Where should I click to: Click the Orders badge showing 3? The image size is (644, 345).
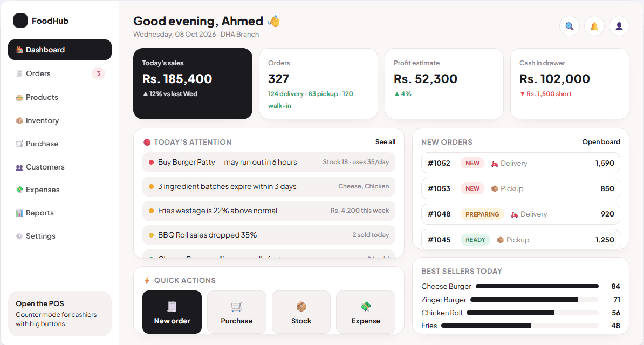point(98,73)
